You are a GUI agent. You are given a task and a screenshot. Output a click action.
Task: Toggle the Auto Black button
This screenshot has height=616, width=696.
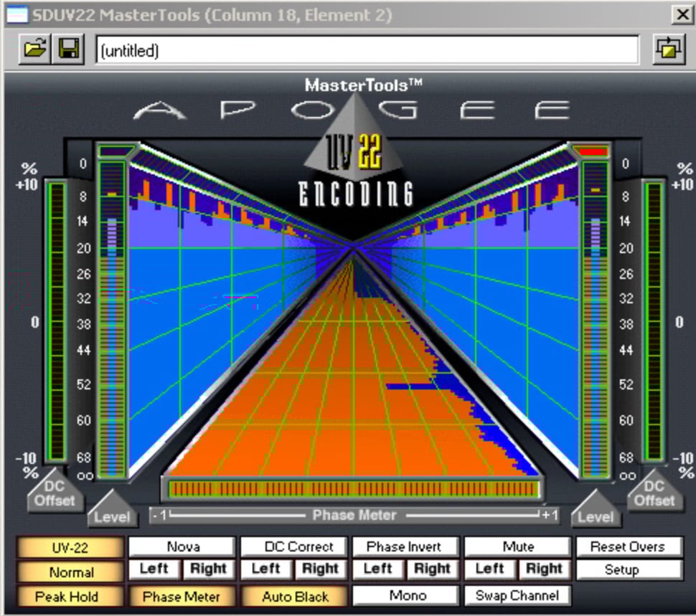pyautogui.click(x=294, y=597)
